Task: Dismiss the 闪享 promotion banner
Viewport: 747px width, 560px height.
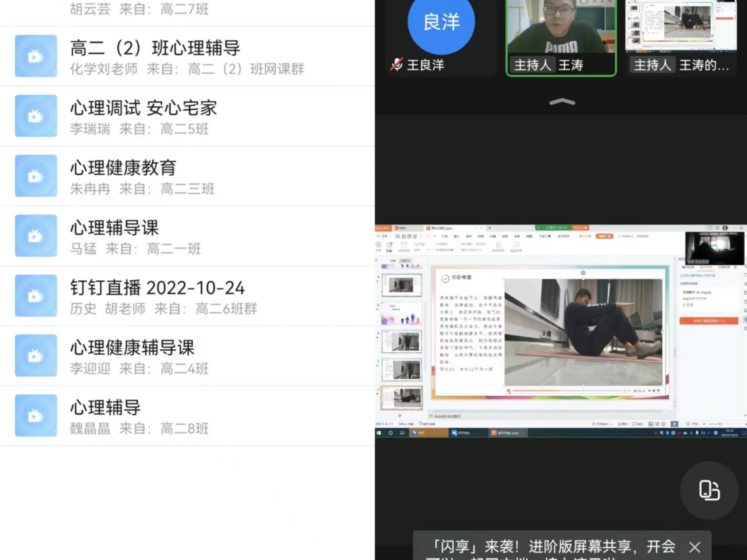Action: coord(695,547)
